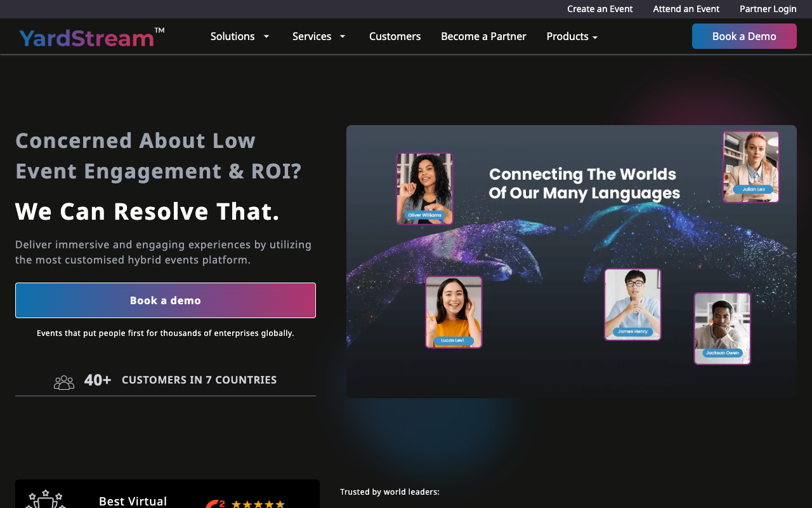The image size is (812, 508).
Task: Click the Attend an Event link
Action: (686, 9)
